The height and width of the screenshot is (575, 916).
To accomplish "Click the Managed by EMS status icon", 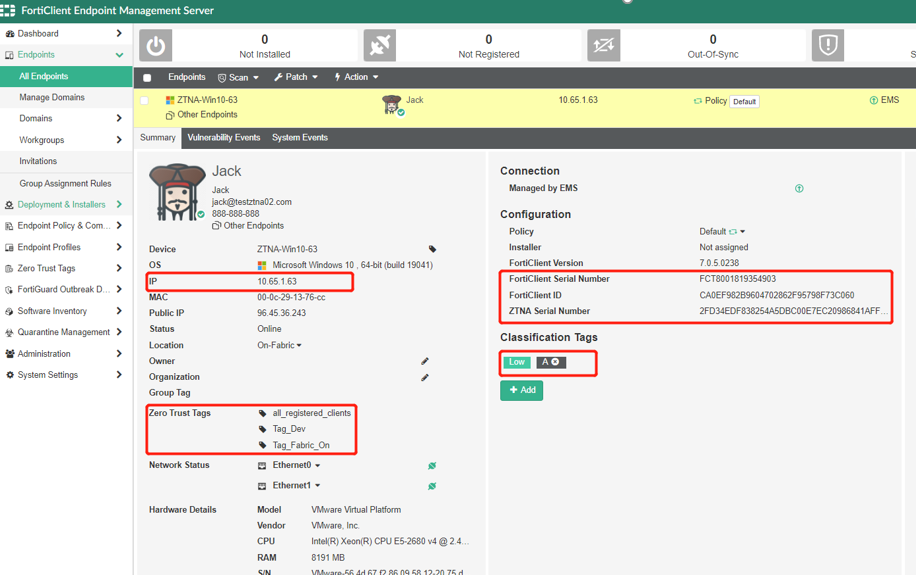I will point(799,188).
